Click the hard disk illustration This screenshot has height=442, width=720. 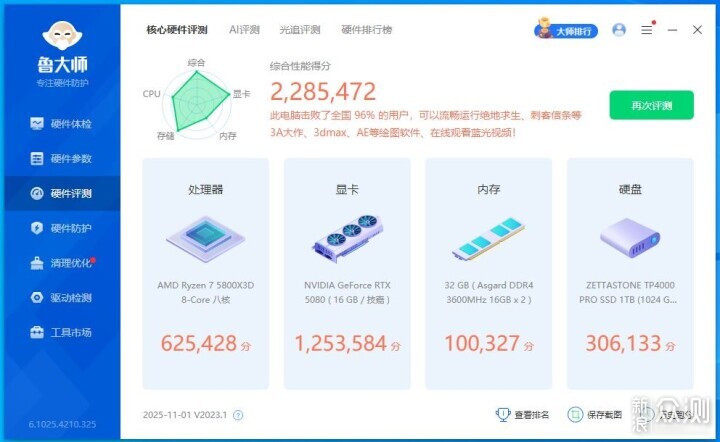(x=630, y=238)
